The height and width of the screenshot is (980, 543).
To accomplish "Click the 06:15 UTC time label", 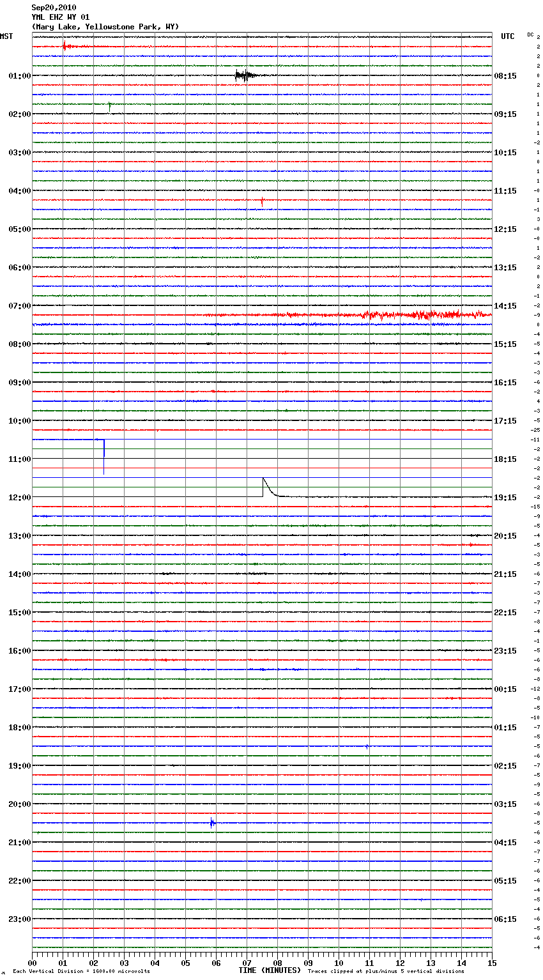I will click(505, 919).
